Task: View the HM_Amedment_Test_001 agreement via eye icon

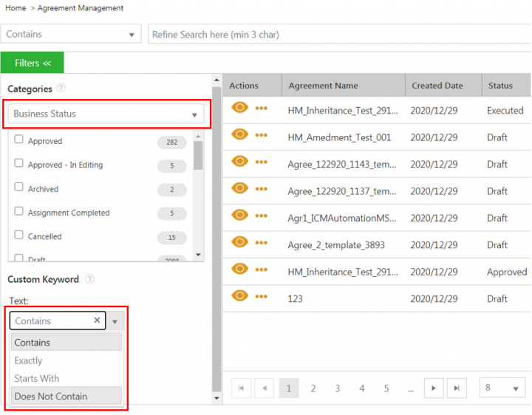Action: click(x=239, y=134)
